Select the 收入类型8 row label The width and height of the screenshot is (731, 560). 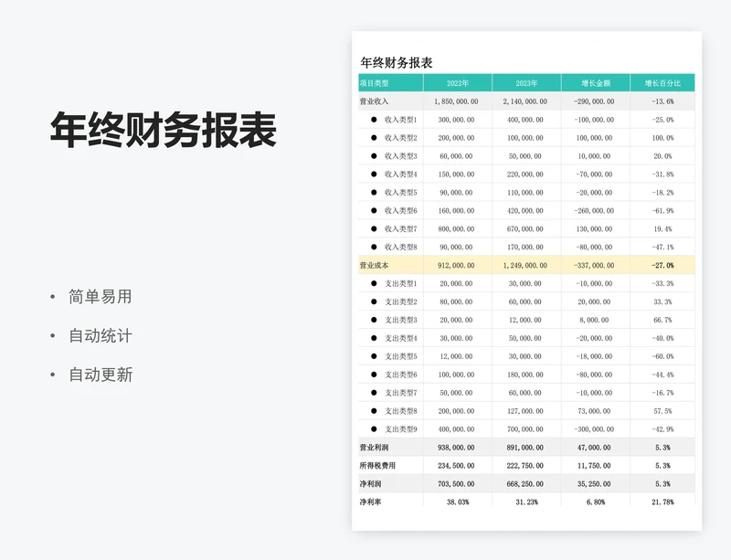point(400,247)
